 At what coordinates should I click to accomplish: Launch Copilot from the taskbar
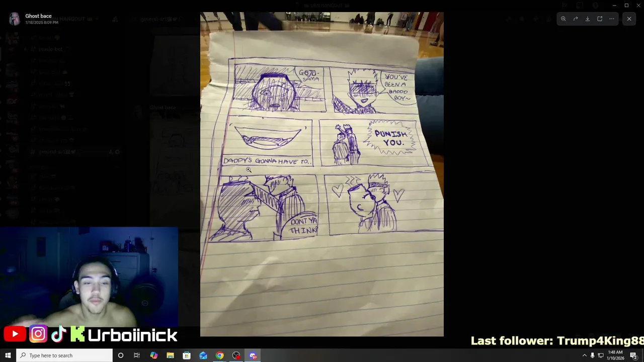pos(153,355)
